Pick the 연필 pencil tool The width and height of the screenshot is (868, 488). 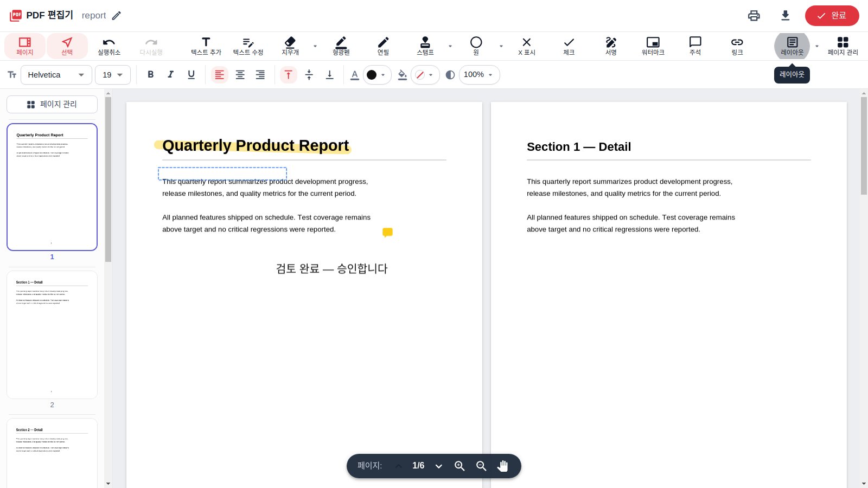coord(384,46)
